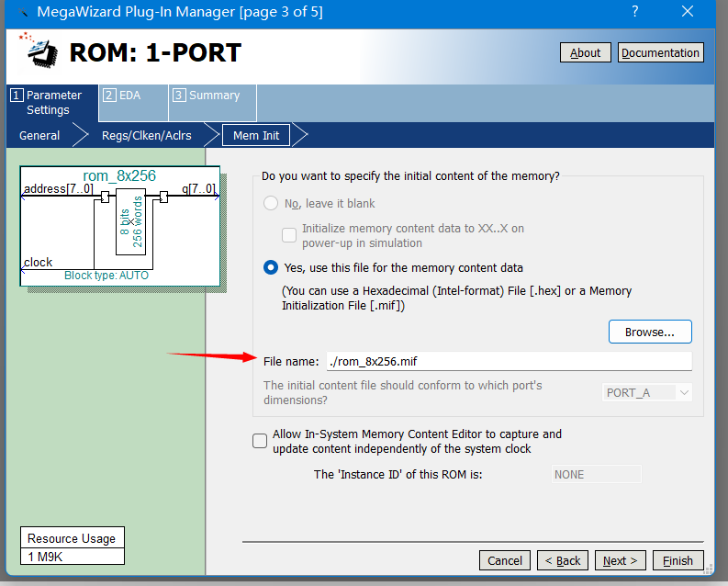Select the Mem Init step
The width and height of the screenshot is (728, 586).
(x=256, y=136)
